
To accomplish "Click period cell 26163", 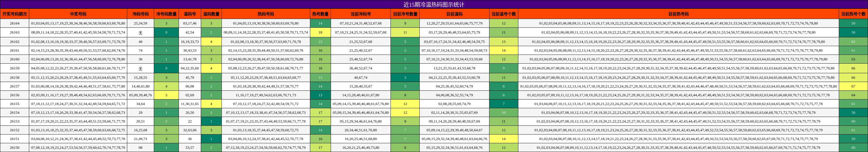I will (x=15, y=32).
